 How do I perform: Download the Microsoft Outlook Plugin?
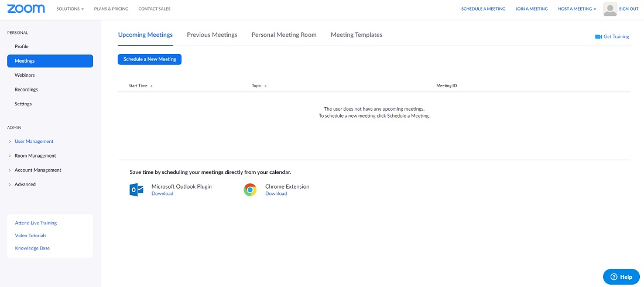pyautogui.click(x=162, y=194)
